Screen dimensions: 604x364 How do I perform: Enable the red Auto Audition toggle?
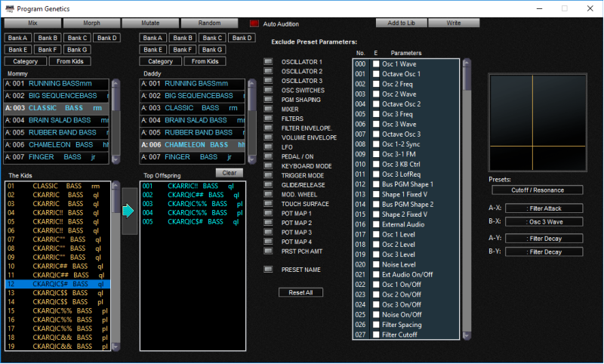pyautogui.click(x=254, y=24)
